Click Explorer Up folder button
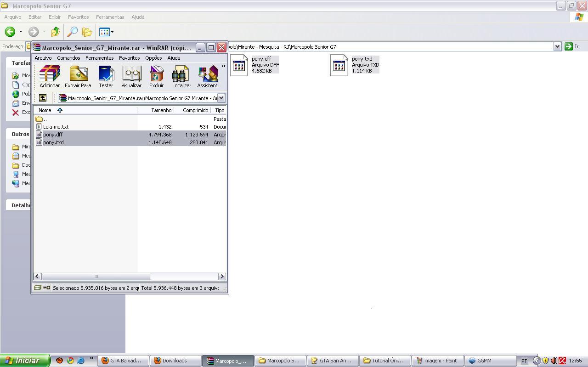This screenshot has height=367, width=588. [x=56, y=32]
